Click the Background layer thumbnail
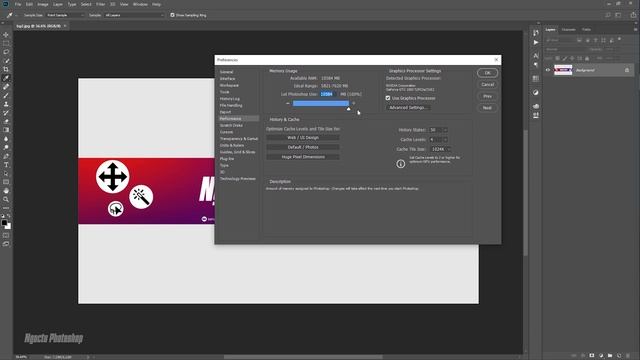640x360 pixels. 563,70
